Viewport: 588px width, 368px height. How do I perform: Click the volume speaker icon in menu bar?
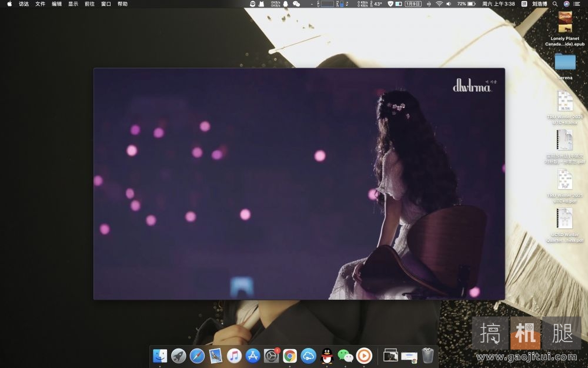click(449, 4)
